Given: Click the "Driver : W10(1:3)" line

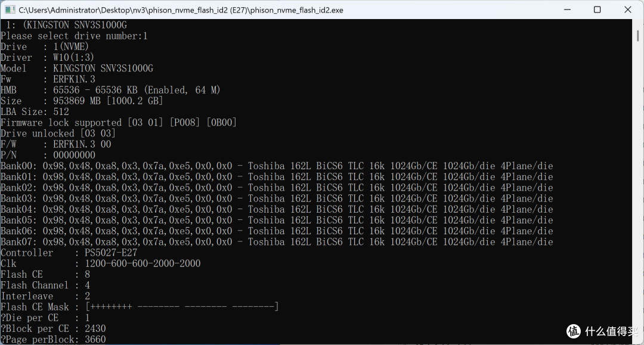Looking at the screenshot, I should pyautogui.click(x=47, y=57).
